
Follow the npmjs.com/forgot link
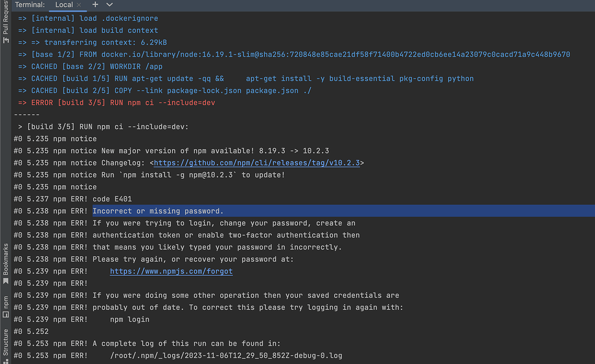click(171, 272)
